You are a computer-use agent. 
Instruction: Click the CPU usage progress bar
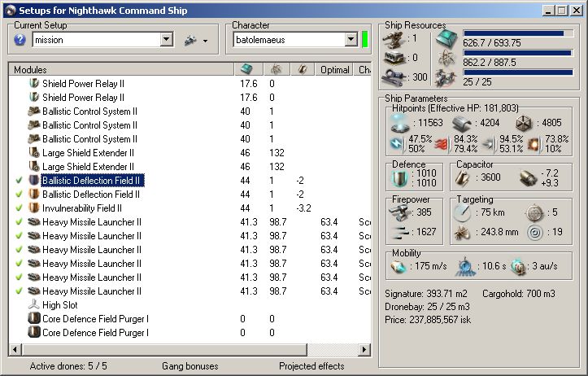[518, 33]
